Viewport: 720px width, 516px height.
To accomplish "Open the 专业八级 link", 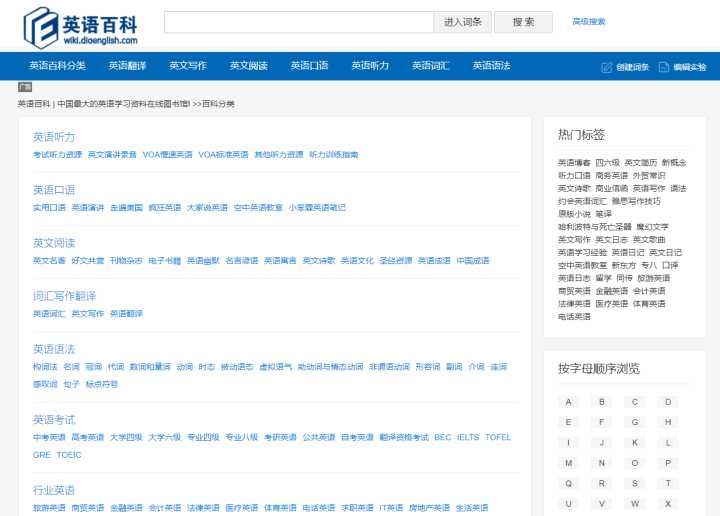I will pos(242,437).
